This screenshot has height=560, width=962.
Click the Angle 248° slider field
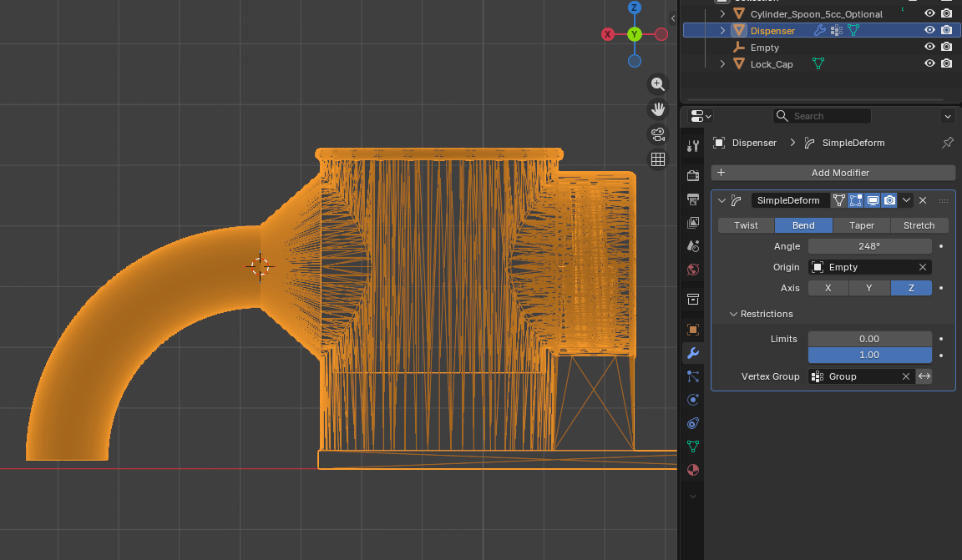[x=869, y=246]
